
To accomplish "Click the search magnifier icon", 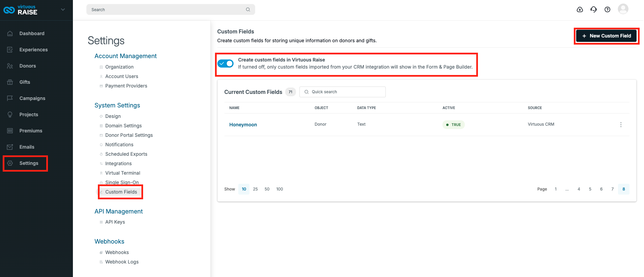I will [248, 9].
